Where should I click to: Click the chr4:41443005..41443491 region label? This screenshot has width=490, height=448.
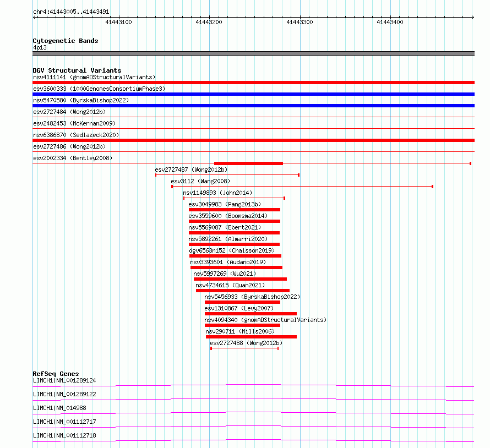pyautogui.click(x=71, y=12)
